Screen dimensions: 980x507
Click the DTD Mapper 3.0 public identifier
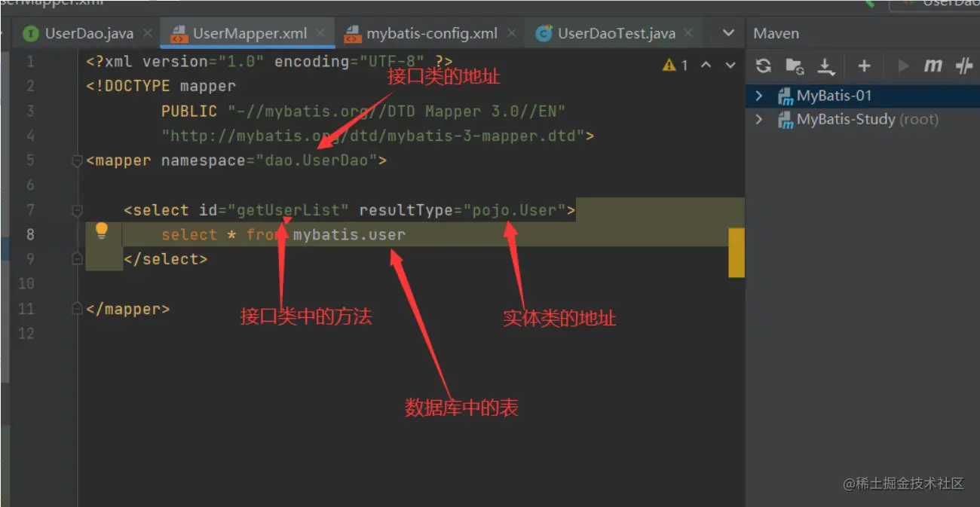pos(397,111)
